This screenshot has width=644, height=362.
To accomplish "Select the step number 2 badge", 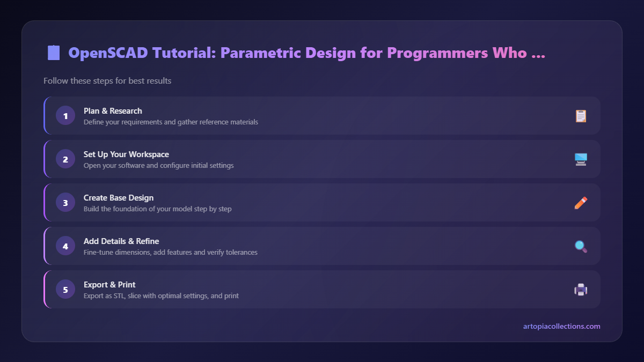I will [65, 159].
